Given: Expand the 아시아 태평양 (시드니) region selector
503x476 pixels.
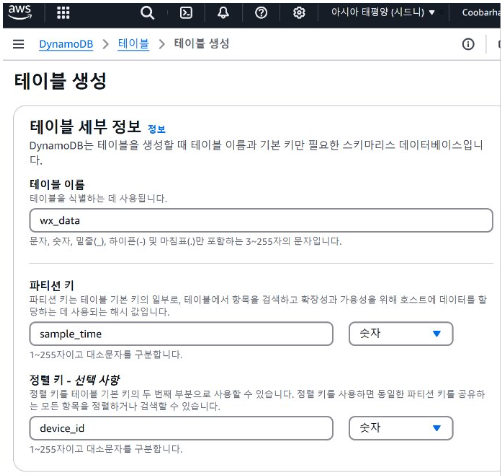Looking at the screenshot, I should point(383,13).
